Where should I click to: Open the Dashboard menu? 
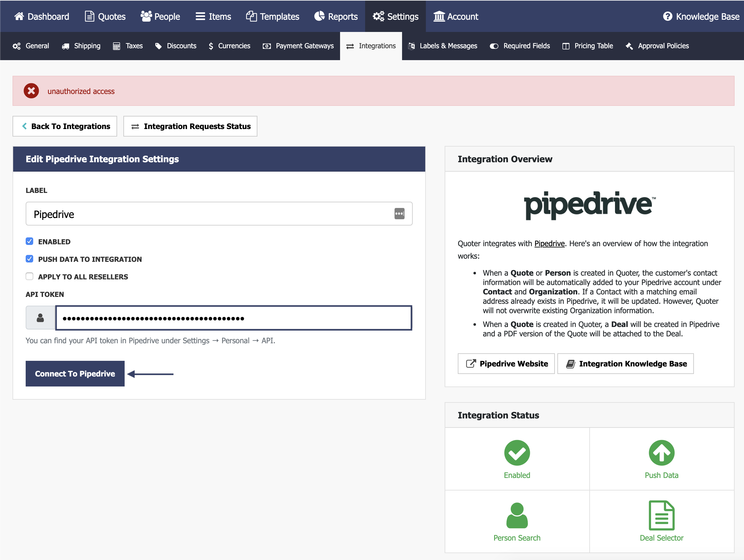click(42, 16)
